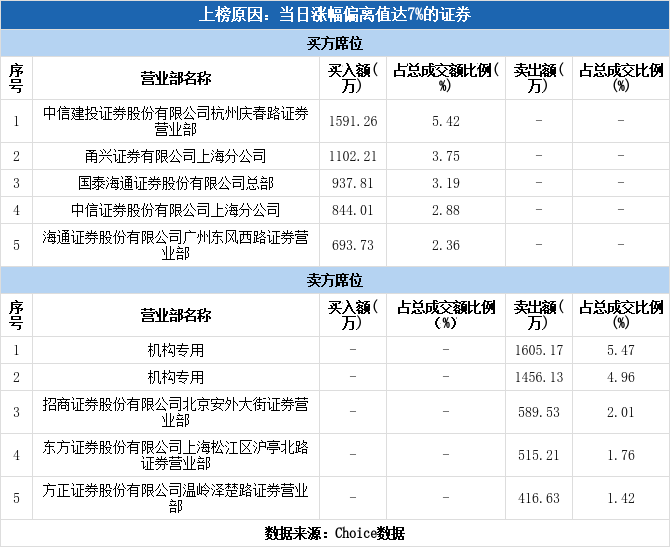Click the 数据来源：Choice数据 footer
This screenshot has height=547, width=670.
point(335,533)
